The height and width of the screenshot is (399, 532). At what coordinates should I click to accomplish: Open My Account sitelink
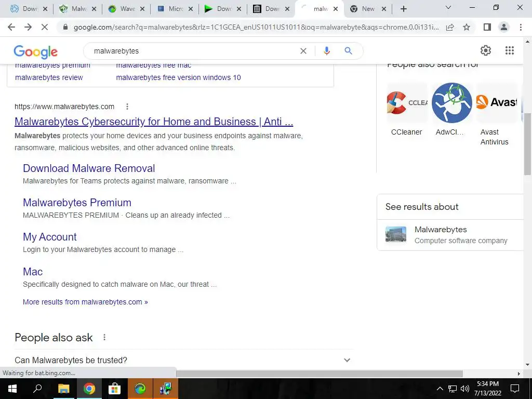(50, 237)
